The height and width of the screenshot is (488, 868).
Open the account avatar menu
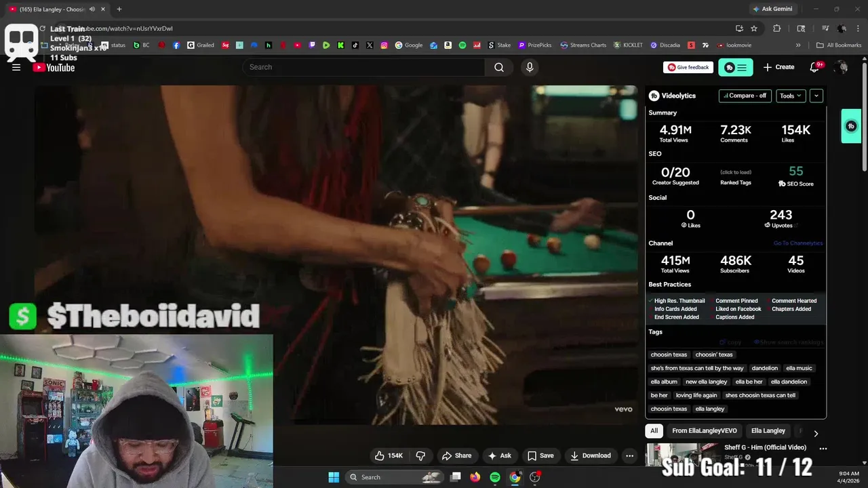click(x=842, y=67)
